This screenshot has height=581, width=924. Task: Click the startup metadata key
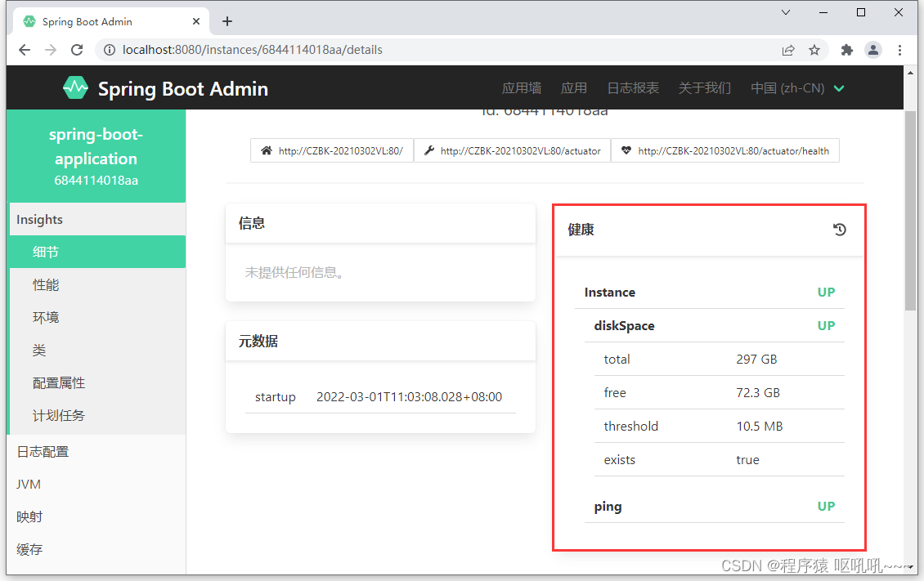pos(276,397)
